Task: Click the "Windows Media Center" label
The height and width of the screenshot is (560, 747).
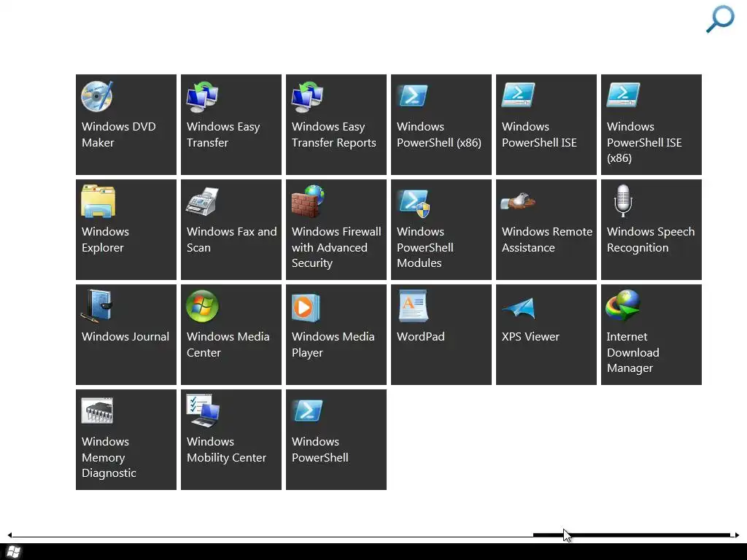Action: (228, 345)
